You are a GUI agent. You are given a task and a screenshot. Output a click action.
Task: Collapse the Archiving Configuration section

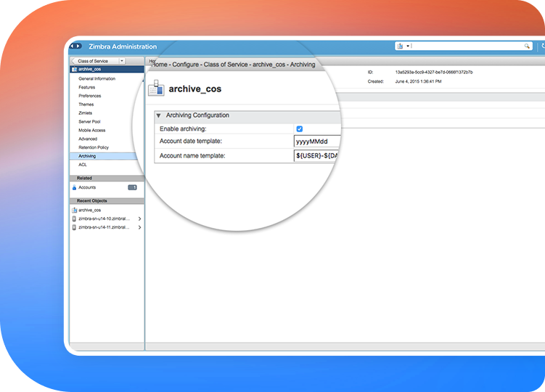click(x=158, y=115)
